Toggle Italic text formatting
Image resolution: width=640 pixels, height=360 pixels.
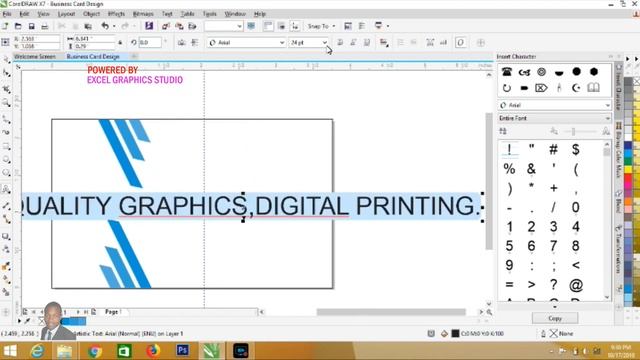point(353,42)
